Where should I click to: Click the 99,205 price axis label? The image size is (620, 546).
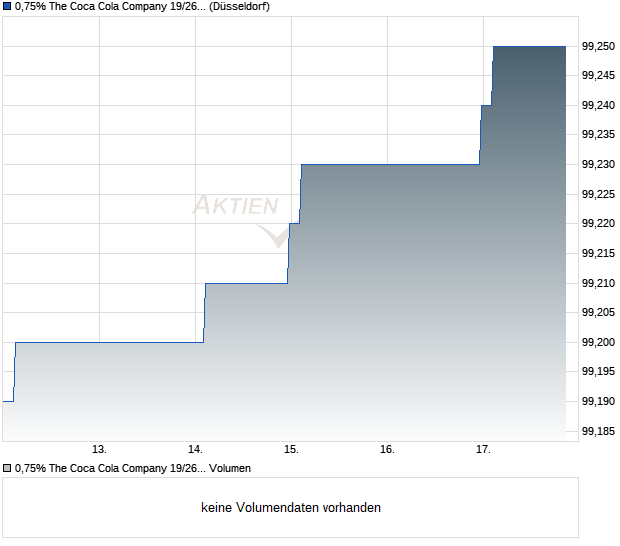click(598, 313)
